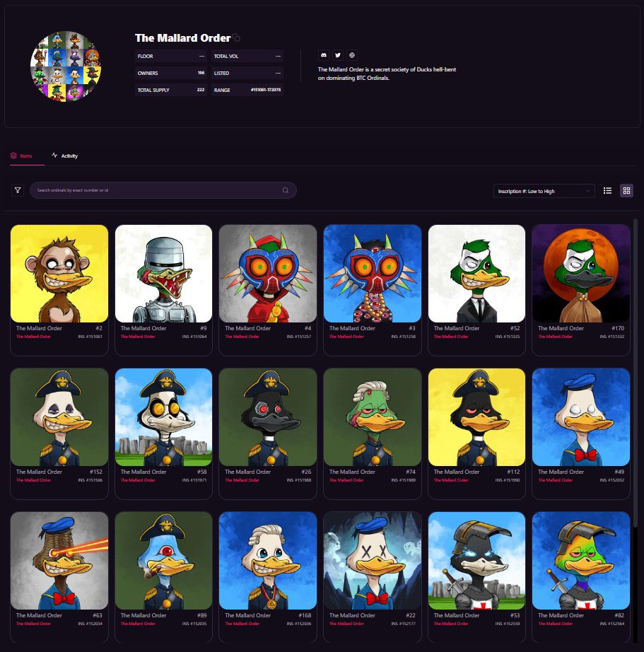
Task: Open Mallard Order #168 thumbnail
Action: pyautogui.click(x=268, y=561)
